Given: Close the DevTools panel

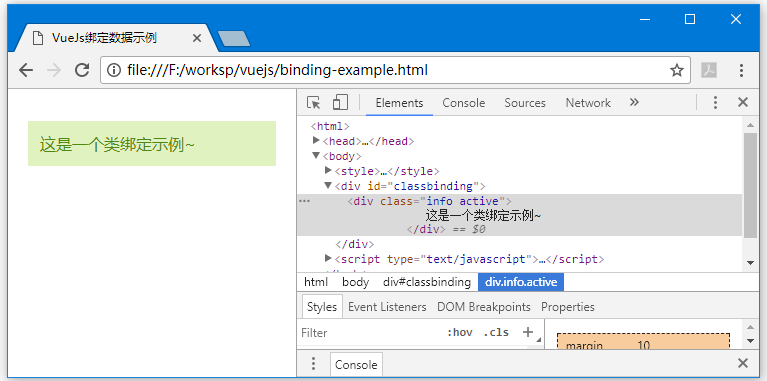Looking at the screenshot, I should (x=743, y=102).
